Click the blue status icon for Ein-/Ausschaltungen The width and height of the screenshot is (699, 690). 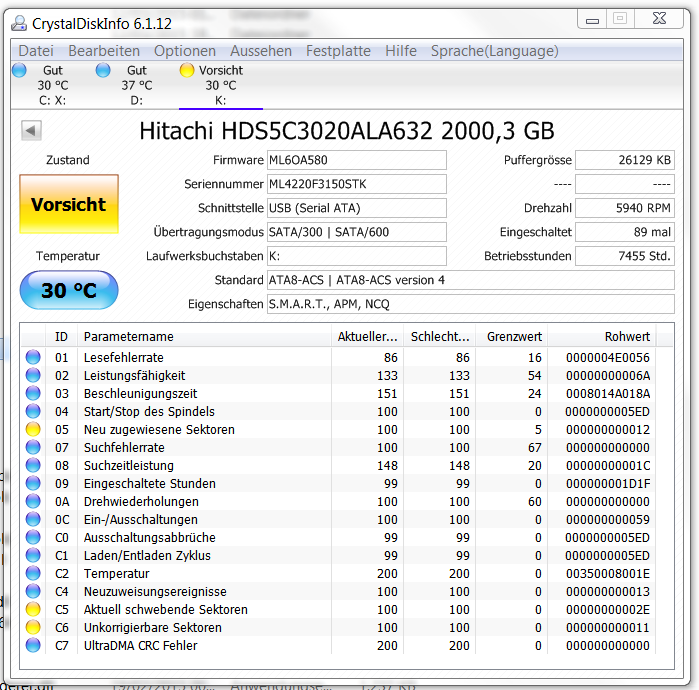pyautogui.click(x=33, y=520)
